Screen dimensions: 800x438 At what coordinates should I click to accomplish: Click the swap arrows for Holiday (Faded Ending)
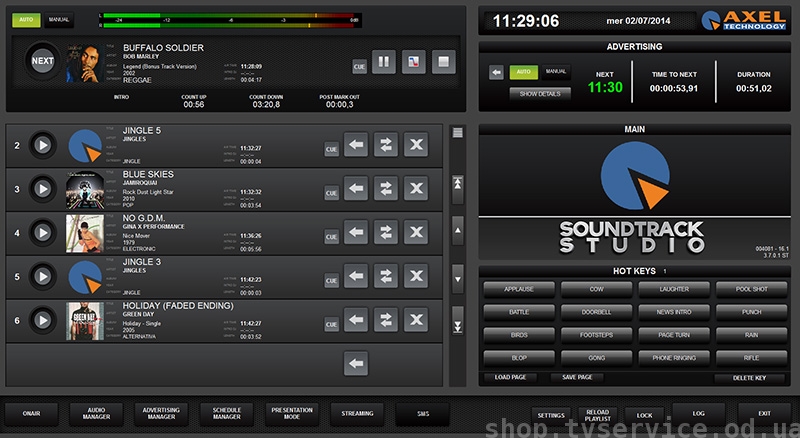(386, 320)
